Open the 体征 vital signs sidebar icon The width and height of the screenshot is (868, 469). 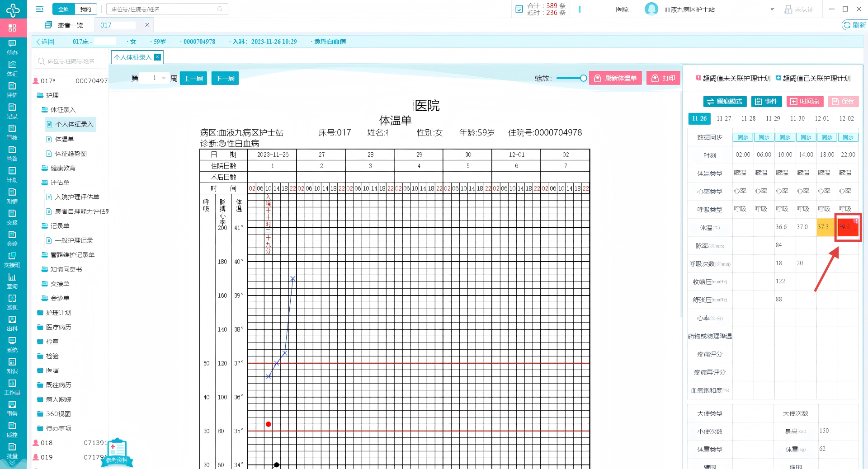pyautogui.click(x=12, y=68)
